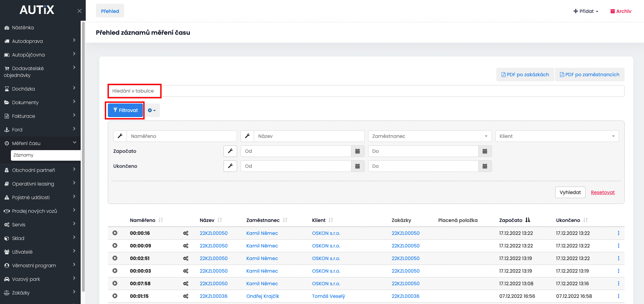Click the wrench icon beside the Název filter

point(247,136)
